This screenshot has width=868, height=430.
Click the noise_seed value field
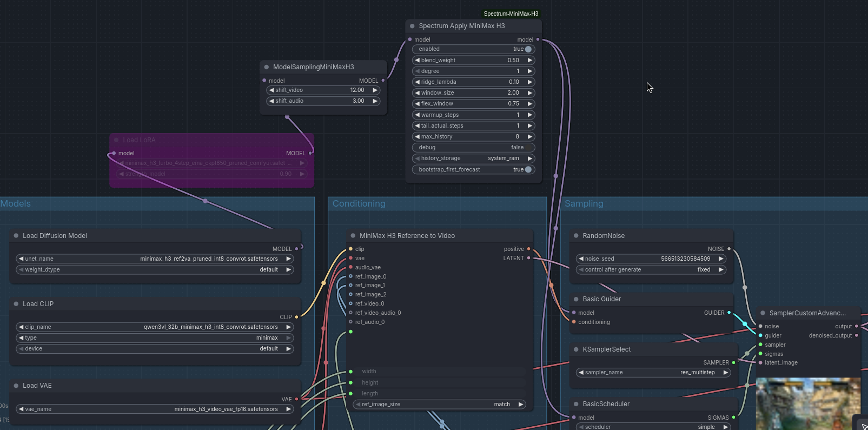[x=651, y=259]
